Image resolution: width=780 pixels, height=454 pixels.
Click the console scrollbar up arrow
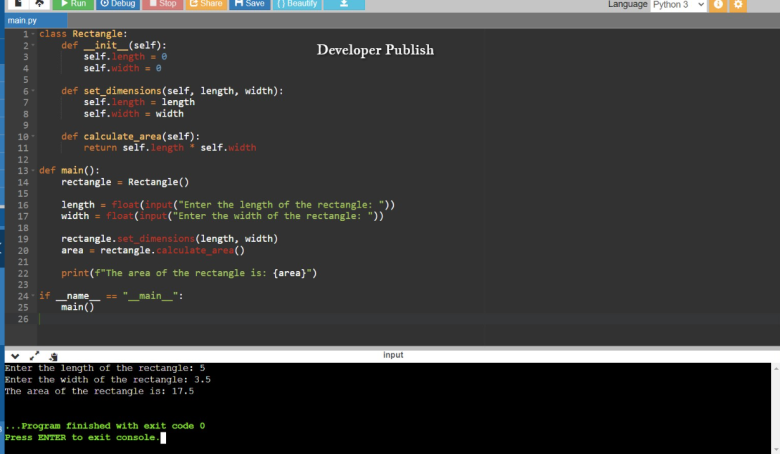point(776,368)
